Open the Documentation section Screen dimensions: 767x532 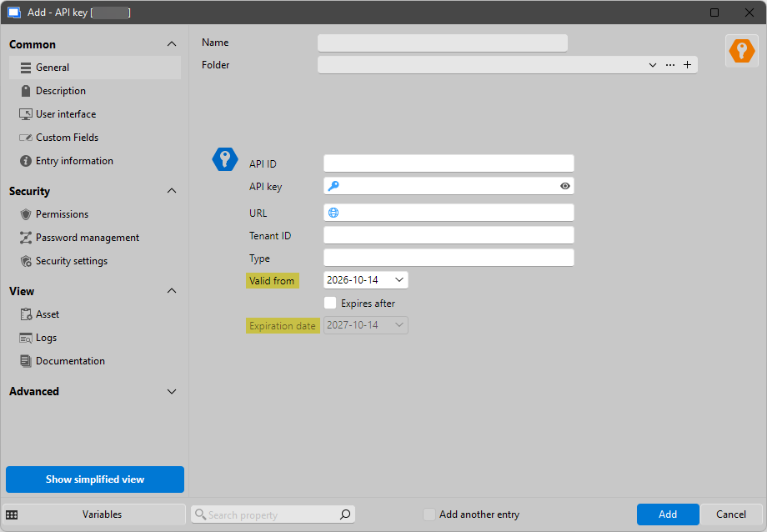pos(95,361)
